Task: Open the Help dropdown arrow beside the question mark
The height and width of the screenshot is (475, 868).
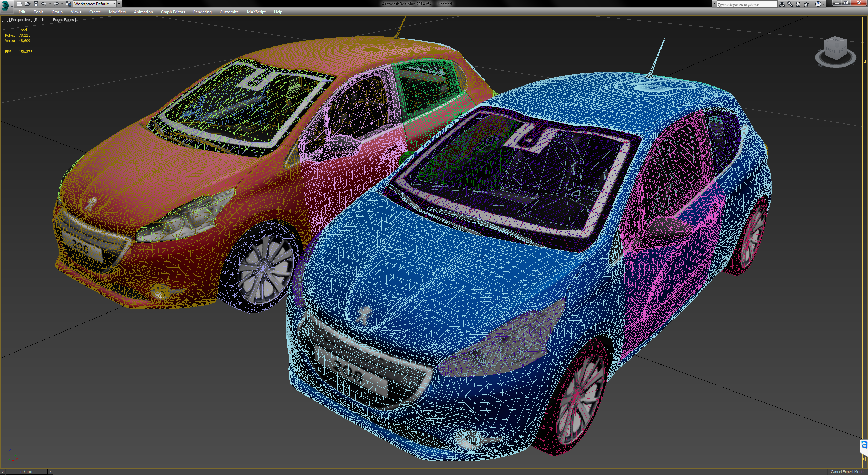Action: [x=823, y=4]
